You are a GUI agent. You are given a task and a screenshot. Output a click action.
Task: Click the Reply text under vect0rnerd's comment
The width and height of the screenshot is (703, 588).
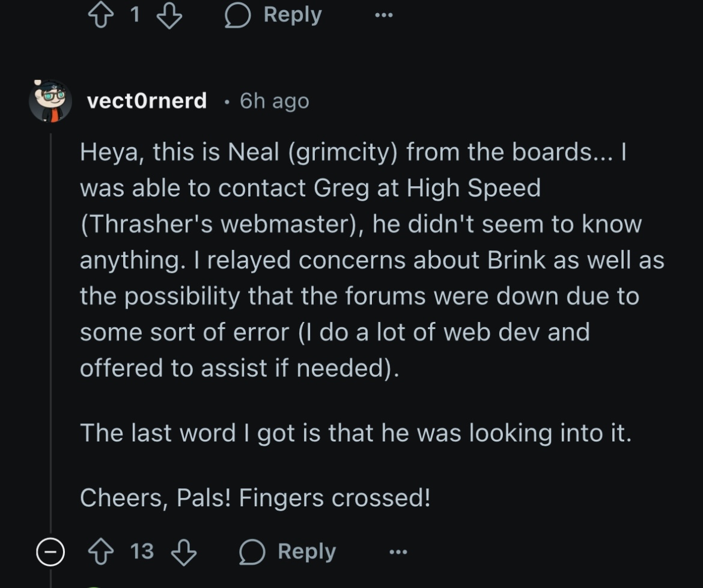pyautogui.click(x=306, y=551)
